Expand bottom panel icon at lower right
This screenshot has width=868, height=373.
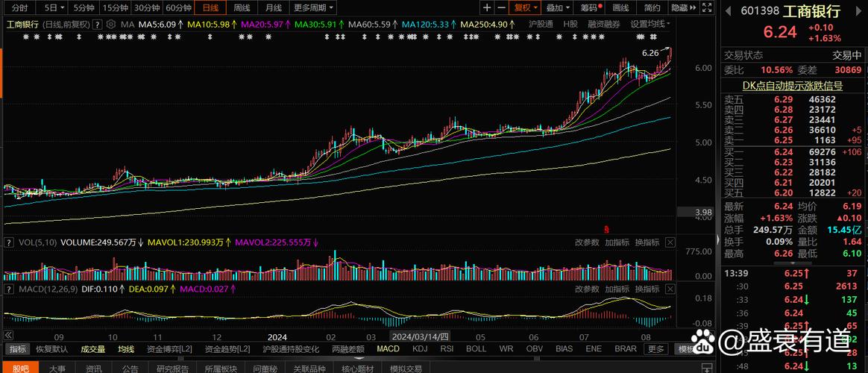(707, 368)
